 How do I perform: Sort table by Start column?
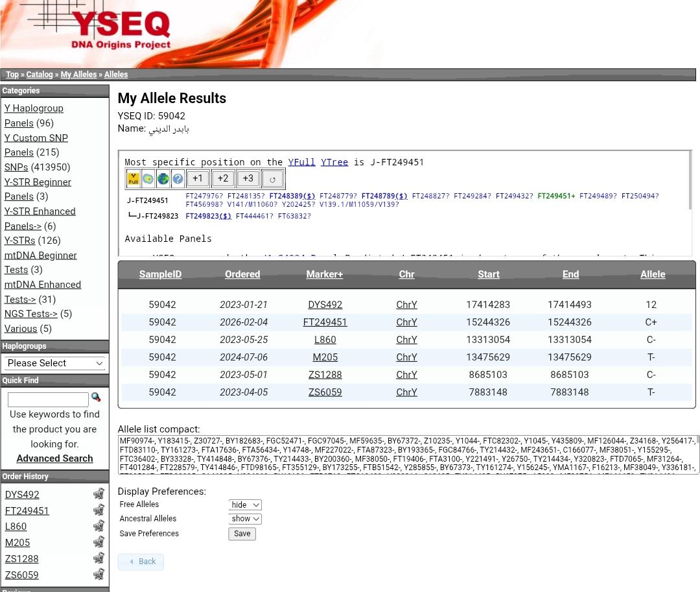pyautogui.click(x=489, y=274)
